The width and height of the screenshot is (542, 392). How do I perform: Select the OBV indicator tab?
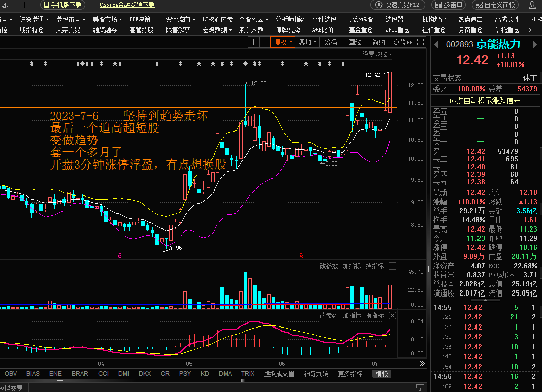click(x=11, y=374)
